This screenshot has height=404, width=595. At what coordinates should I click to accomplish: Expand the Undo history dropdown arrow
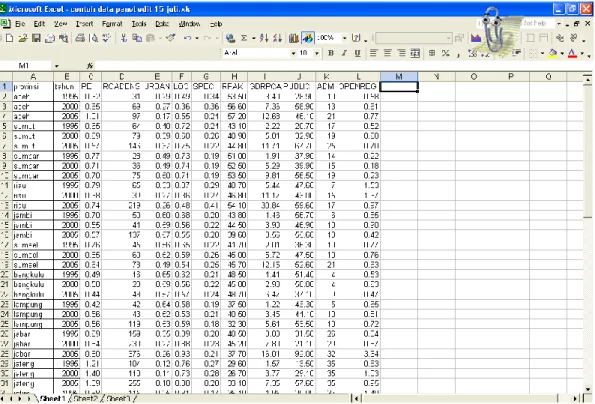click(x=197, y=38)
